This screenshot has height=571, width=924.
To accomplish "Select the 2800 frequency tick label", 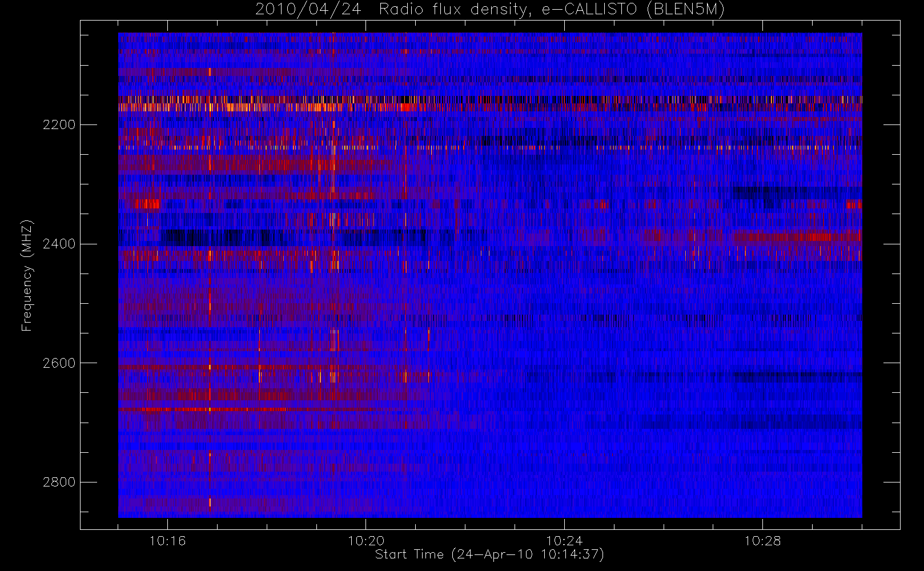I will click(59, 482).
